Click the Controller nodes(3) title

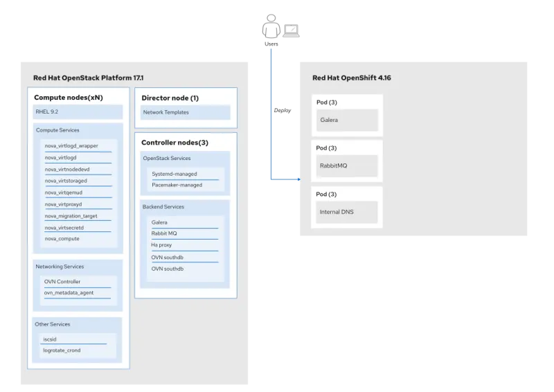pos(175,143)
